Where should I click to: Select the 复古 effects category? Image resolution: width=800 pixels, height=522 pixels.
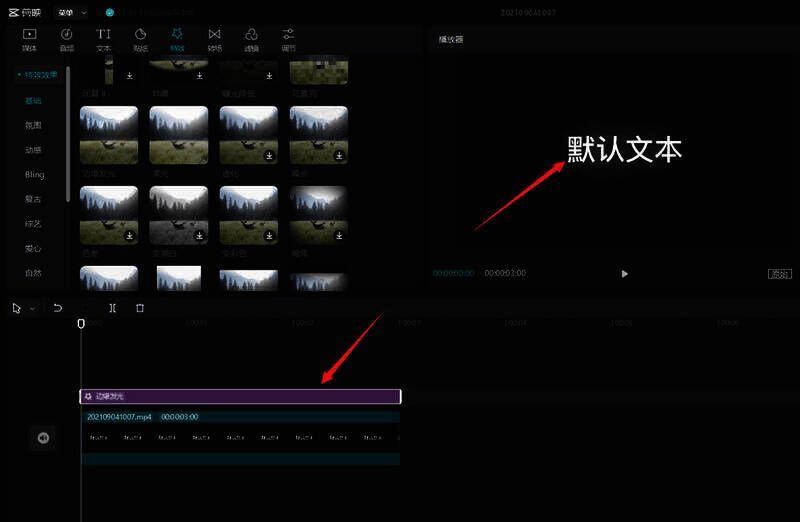coord(33,199)
